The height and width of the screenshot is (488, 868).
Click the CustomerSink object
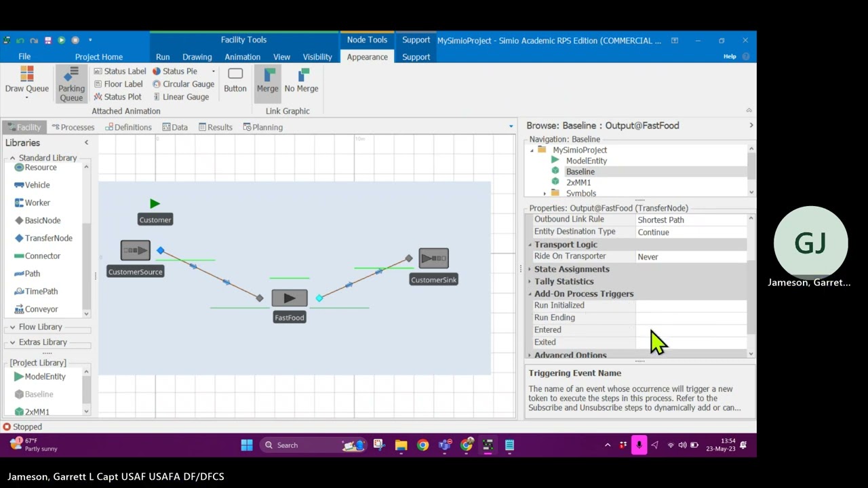click(433, 258)
